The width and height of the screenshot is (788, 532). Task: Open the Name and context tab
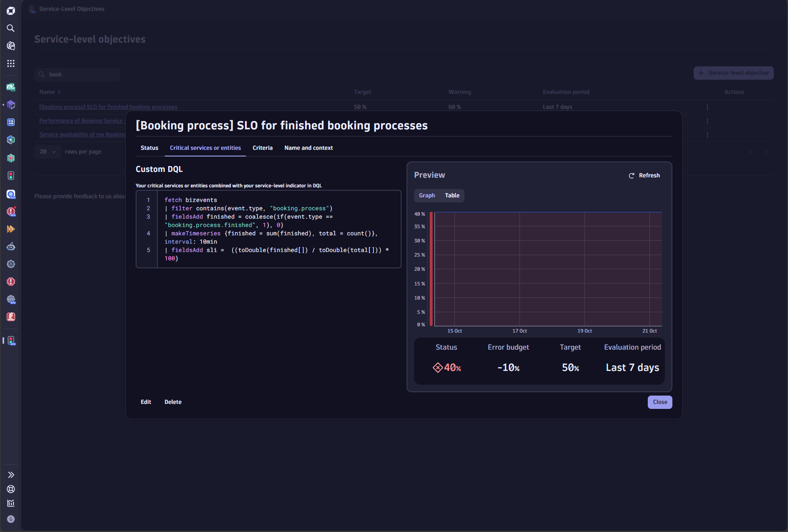pos(308,148)
